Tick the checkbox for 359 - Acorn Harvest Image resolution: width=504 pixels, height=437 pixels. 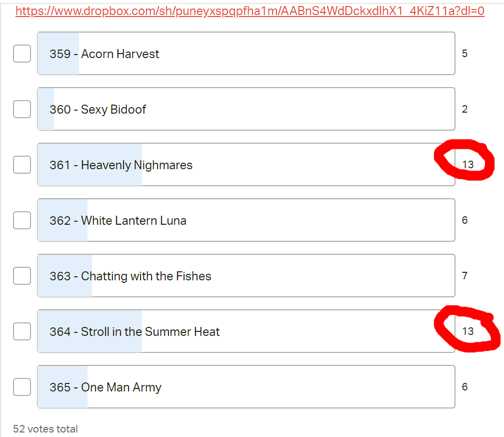[22, 54]
